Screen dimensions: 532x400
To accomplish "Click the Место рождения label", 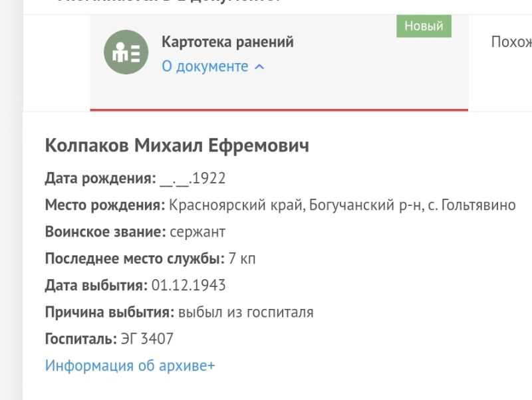I will (x=104, y=205).
